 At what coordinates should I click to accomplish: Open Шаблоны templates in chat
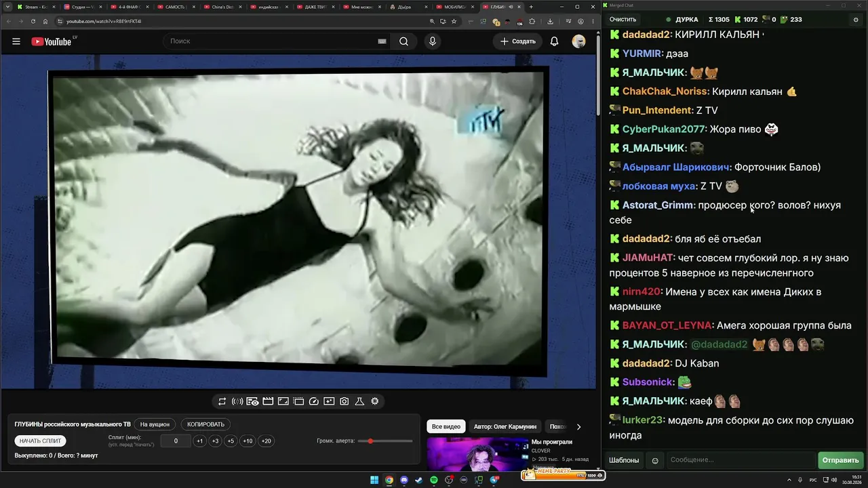pyautogui.click(x=624, y=460)
